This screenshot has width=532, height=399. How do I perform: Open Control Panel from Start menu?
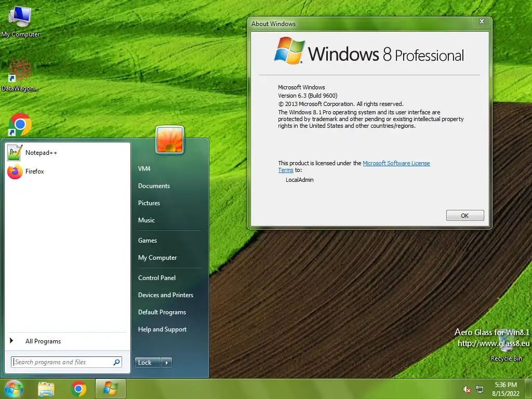157,277
